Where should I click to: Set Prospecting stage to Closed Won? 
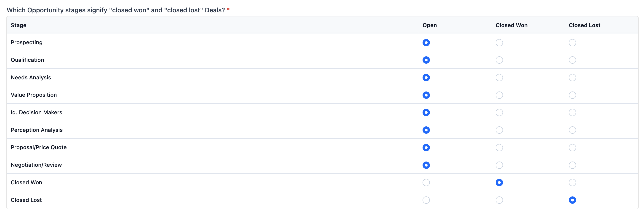499,43
